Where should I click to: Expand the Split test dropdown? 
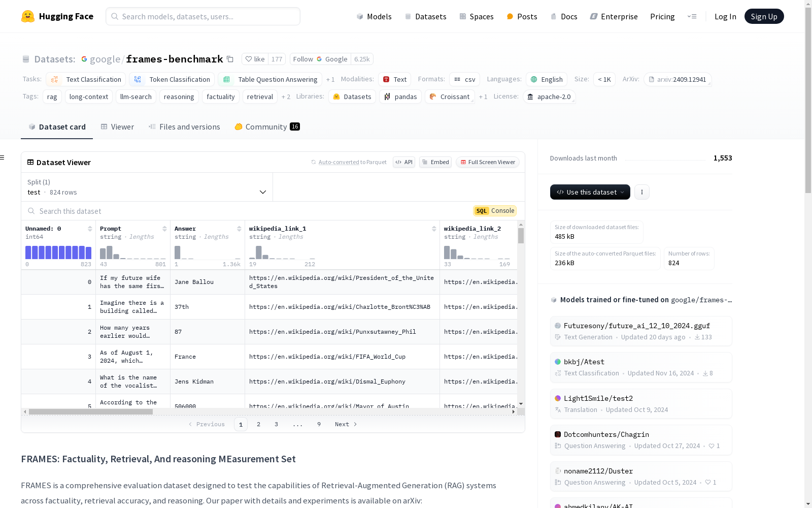[147, 187]
